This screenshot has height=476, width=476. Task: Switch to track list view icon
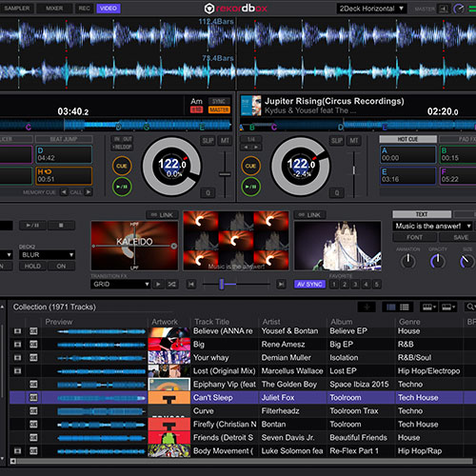click(x=405, y=307)
